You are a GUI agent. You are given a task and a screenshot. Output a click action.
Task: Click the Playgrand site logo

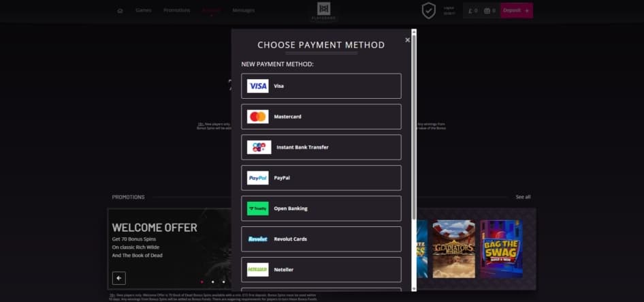pyautogui.click(x=323, y=11)
